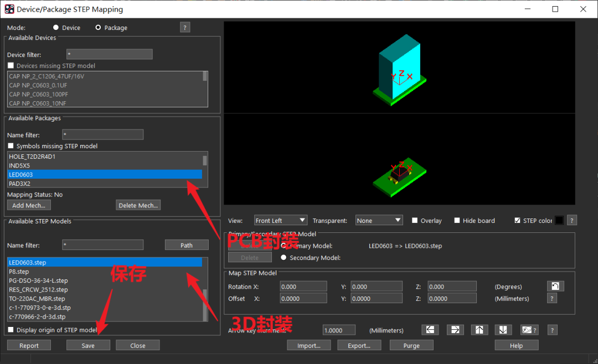The height and width of the screenshot is (364, 598).
Task: Expand the Transparent dropdown set to None
Action: tap(379, 220)
